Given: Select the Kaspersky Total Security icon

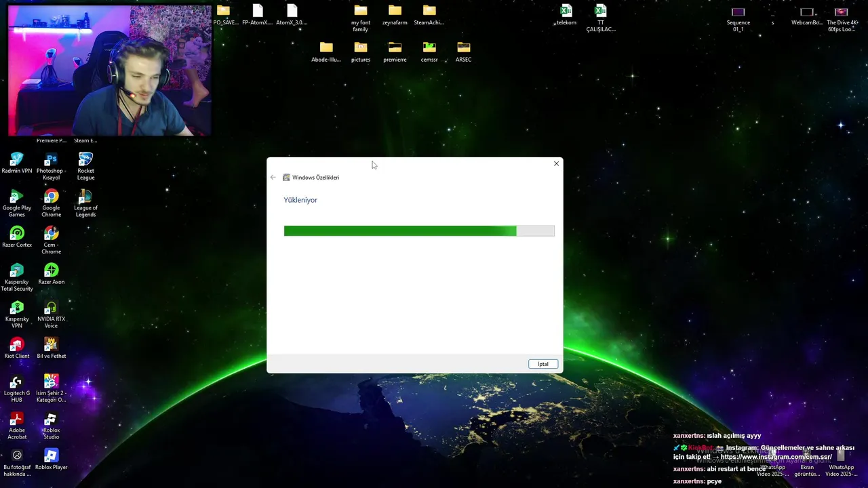Looking at the screenshot, I should [17, 277].
